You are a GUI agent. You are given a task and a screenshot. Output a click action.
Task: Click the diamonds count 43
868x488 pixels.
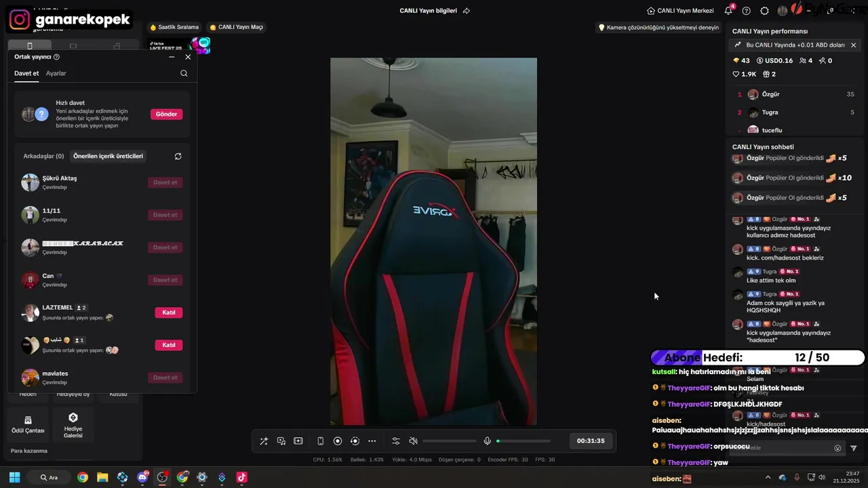point(741,60)
